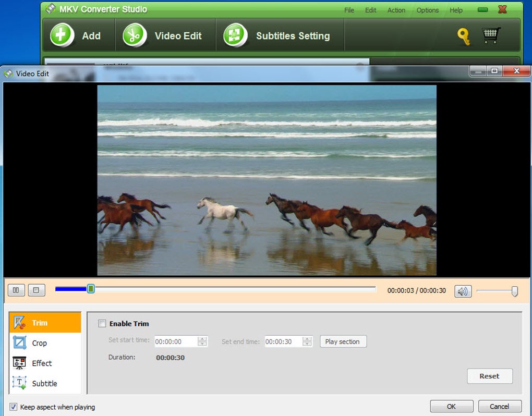Switch to the Subtitle tab label
Screen dimensions: 532x416
point(44,384)
